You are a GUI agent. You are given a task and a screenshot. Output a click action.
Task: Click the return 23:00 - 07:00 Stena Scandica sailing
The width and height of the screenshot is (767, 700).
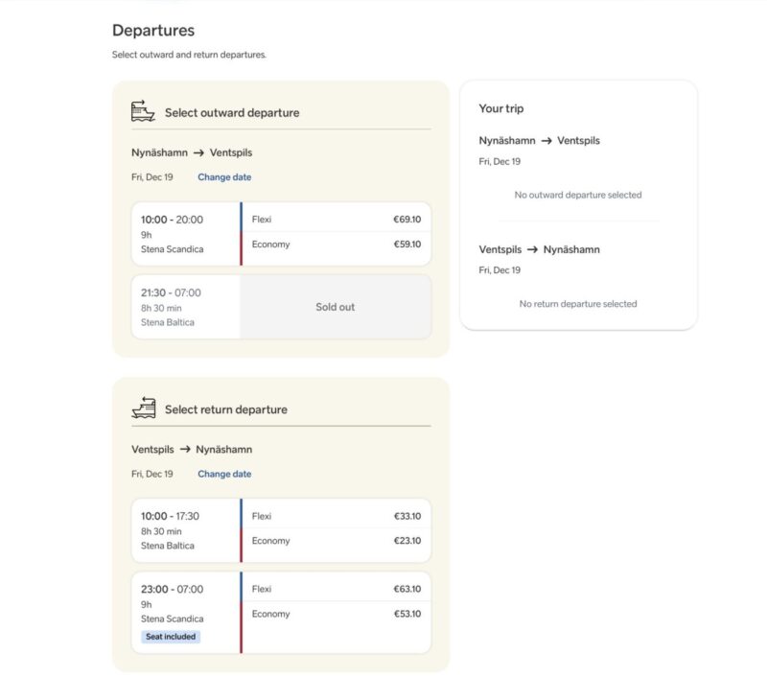(185, 604)
